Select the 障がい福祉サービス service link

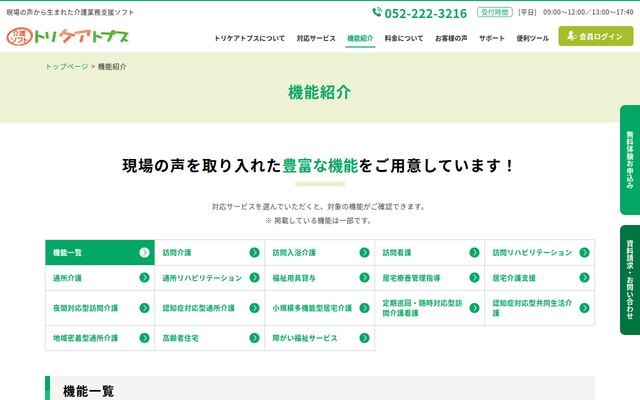(x=320, y=338)
